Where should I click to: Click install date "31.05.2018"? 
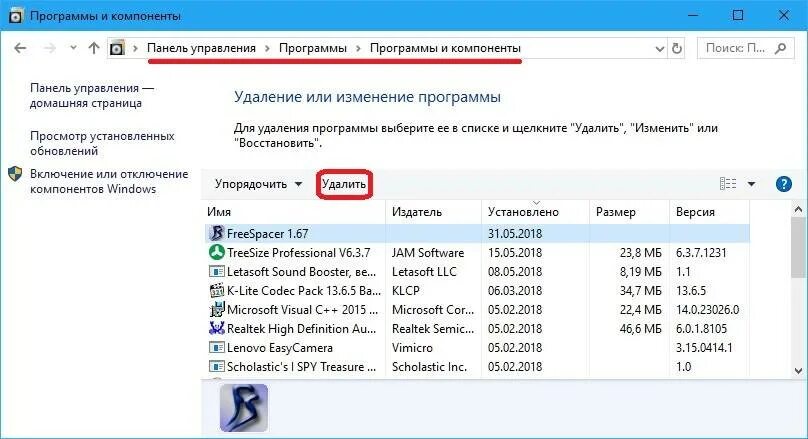(x=515, y=234)
